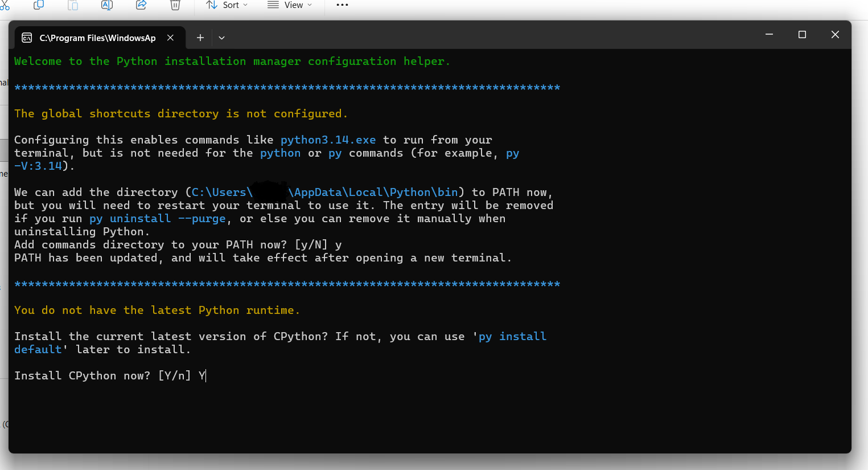Minimize the terminal window
868x470 pixels.
point(769,35)
